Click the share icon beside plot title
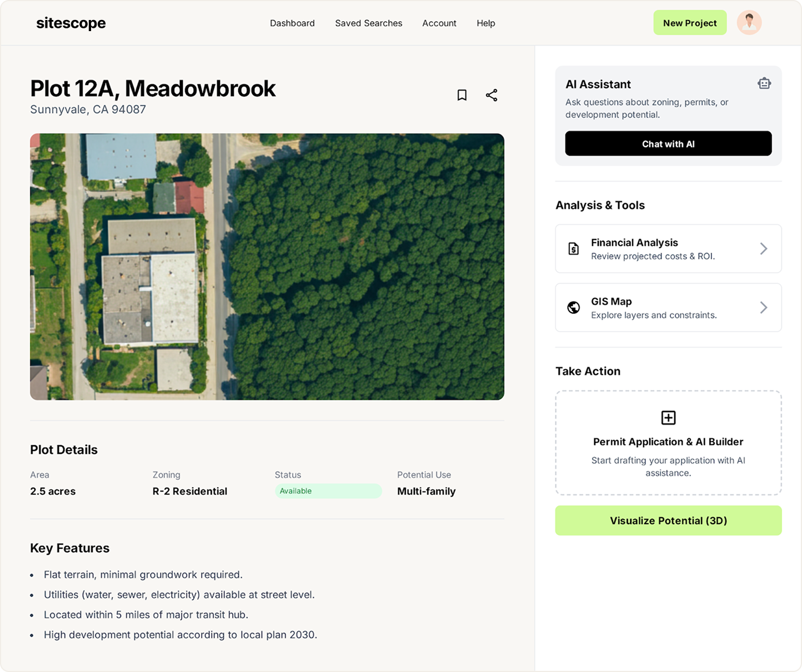This screenshot has height=672, width=802. [492, 96]
